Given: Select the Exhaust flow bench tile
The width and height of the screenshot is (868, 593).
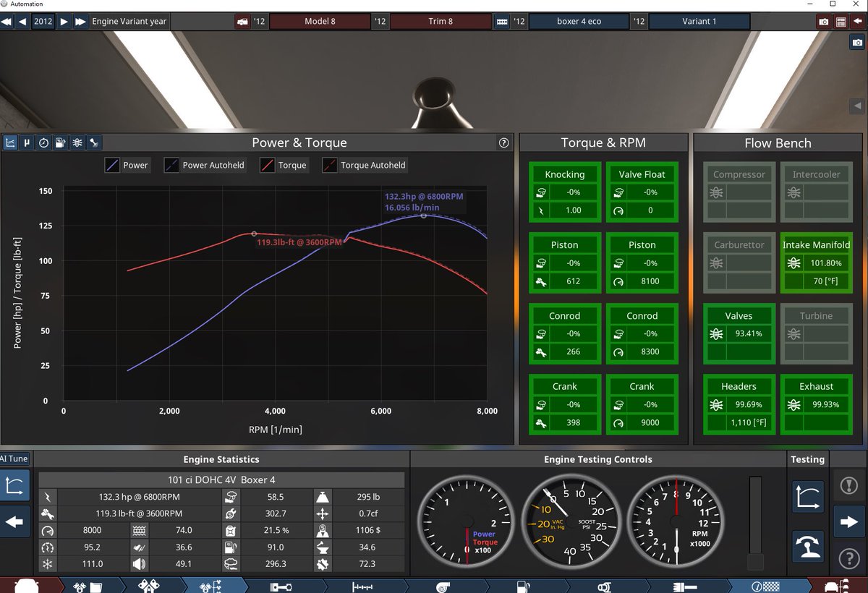Looking at the screenshot, I should pyautogui.click(x=816, y=404).
